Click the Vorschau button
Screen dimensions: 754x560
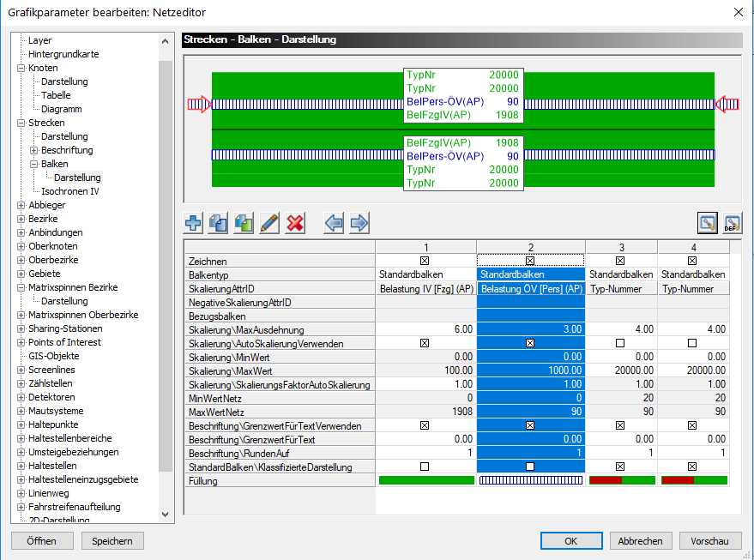(709, 541)
